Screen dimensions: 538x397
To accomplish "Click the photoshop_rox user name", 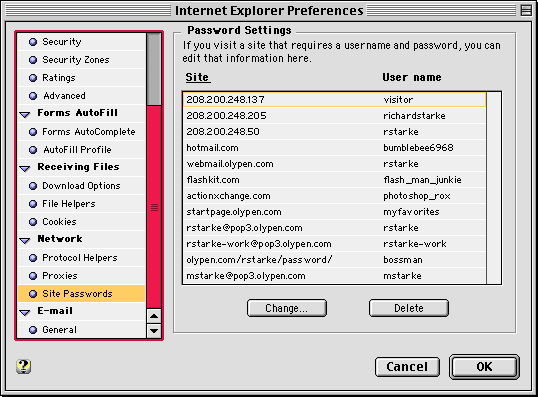I will [417, 196].
